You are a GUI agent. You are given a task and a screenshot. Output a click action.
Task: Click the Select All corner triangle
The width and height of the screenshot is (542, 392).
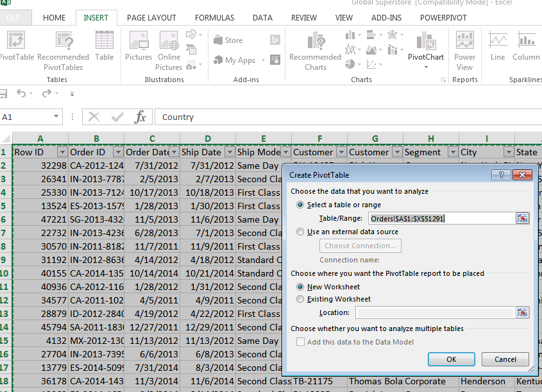[x=6, y=139]
